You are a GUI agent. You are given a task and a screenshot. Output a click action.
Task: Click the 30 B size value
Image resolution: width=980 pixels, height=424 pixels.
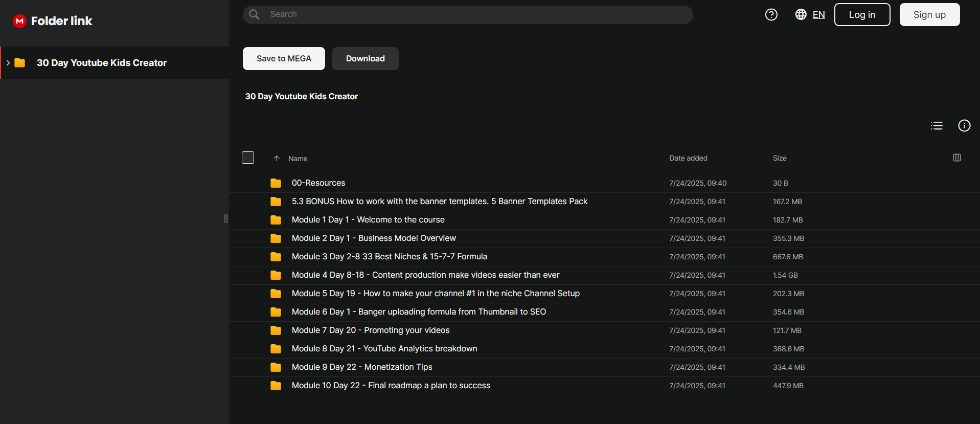[781, 183]
